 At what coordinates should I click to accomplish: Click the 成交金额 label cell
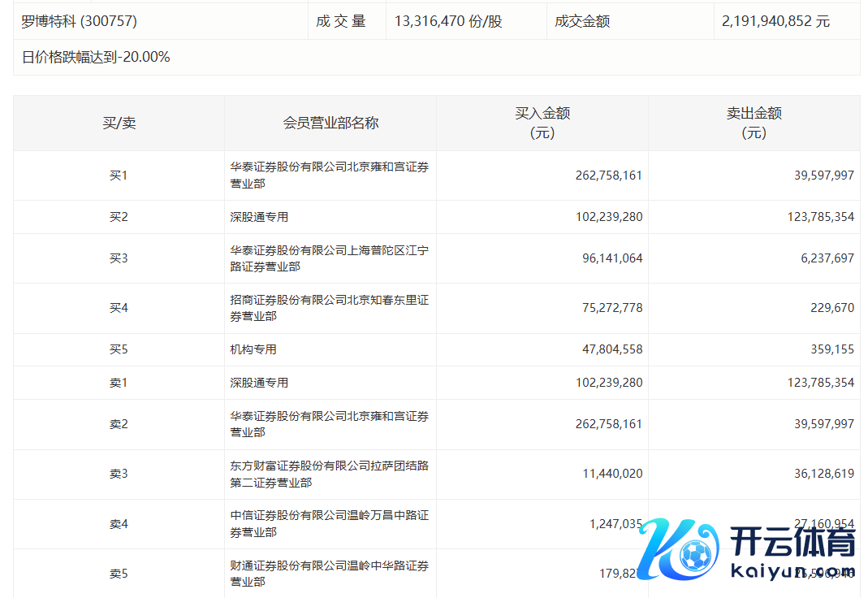point(582,22)
